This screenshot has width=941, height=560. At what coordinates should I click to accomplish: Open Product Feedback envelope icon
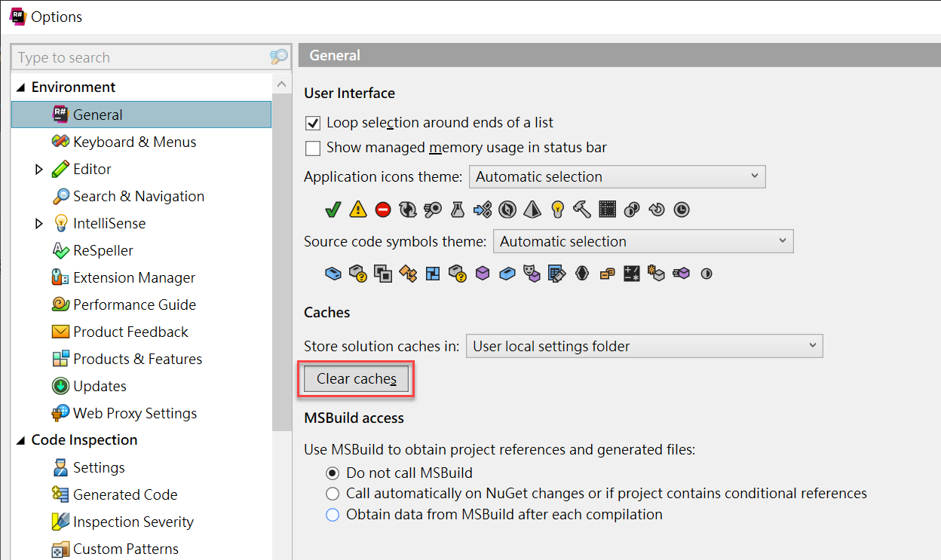59,332
